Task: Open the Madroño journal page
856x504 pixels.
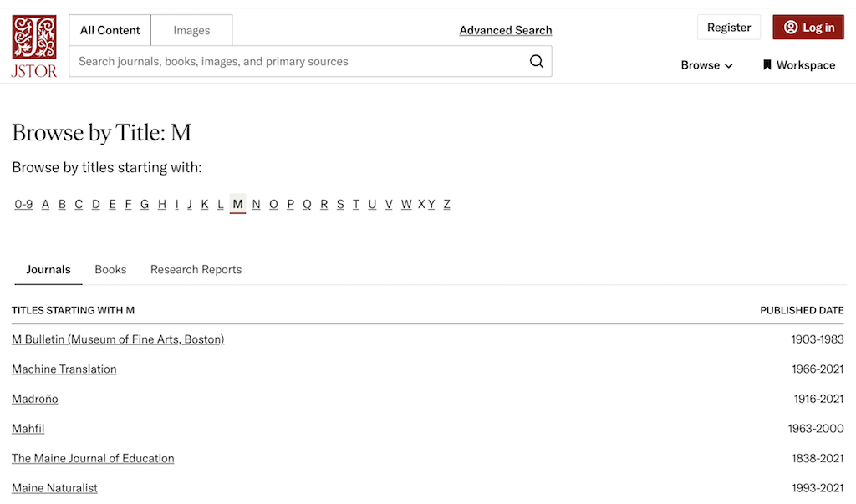Action: click(34, 399)
